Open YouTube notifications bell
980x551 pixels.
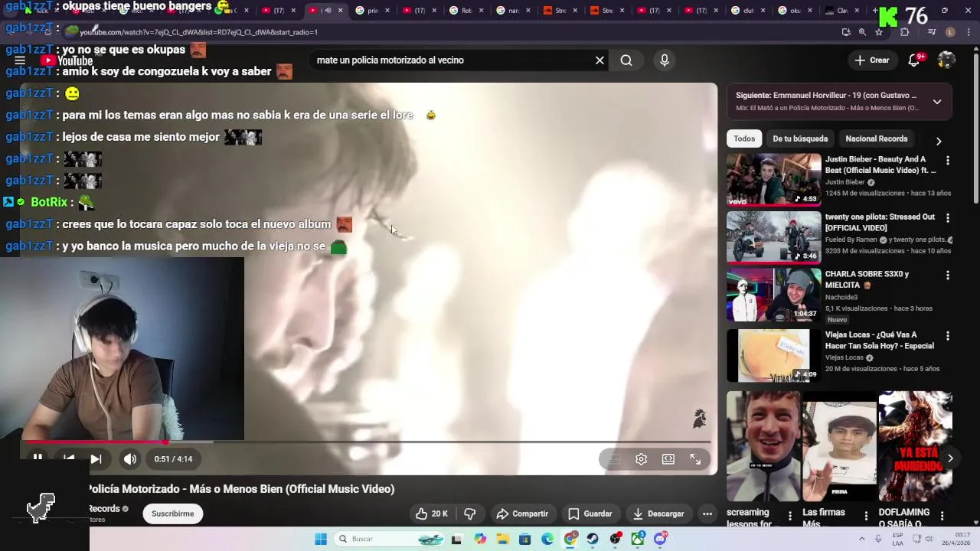click(913, 60)
